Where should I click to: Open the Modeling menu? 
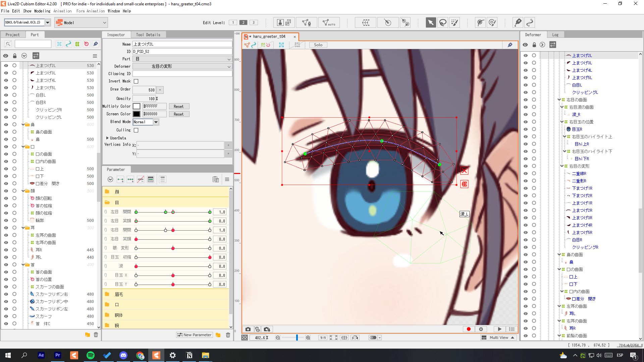42,11
